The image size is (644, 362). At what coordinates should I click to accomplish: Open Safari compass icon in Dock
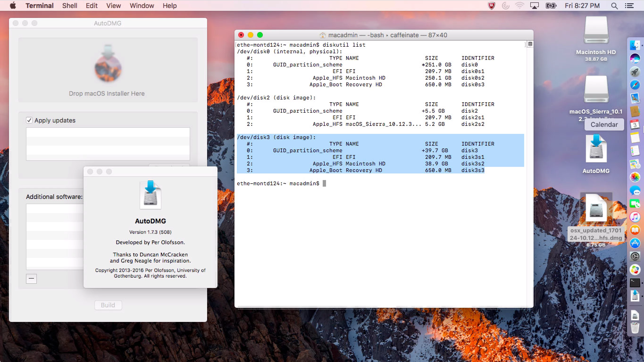(635, 85)
